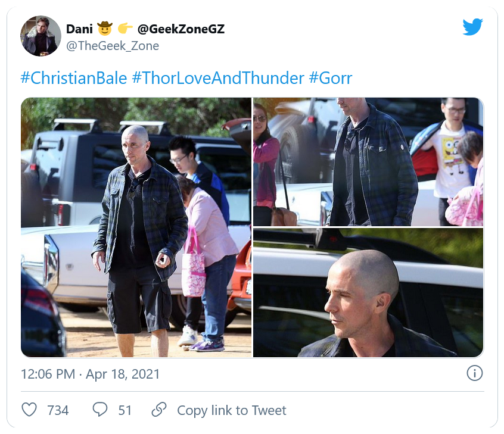Open the #ThorLoveAndThunder hashtag

click(x=218, y=78)
